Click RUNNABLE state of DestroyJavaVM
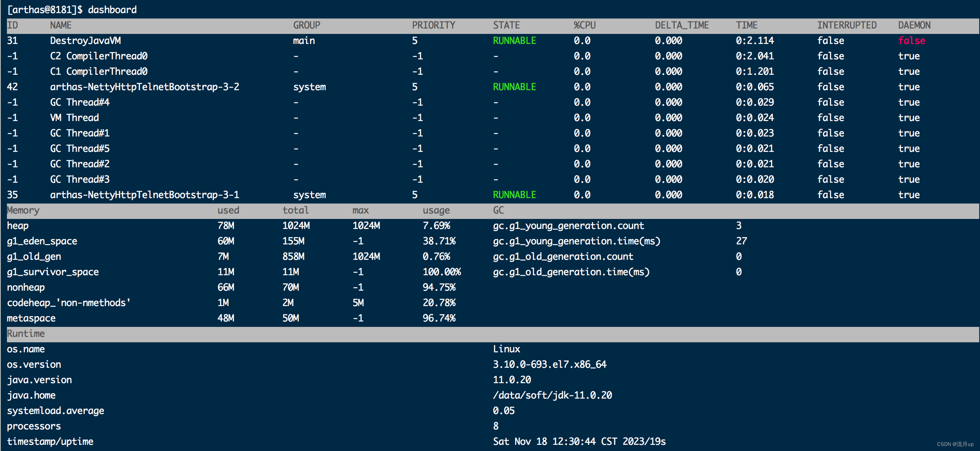The image size is (980, 451). 514,40
